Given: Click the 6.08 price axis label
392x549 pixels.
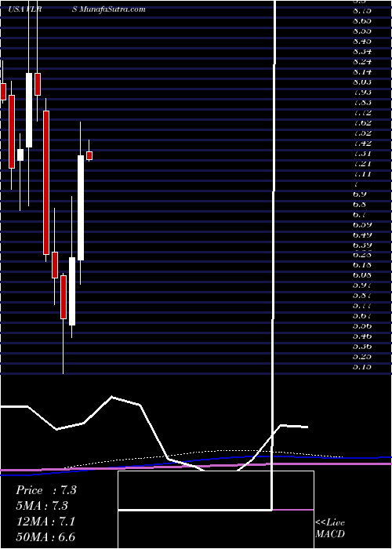Looking at the screenshot, I should (x=362, y=275).
